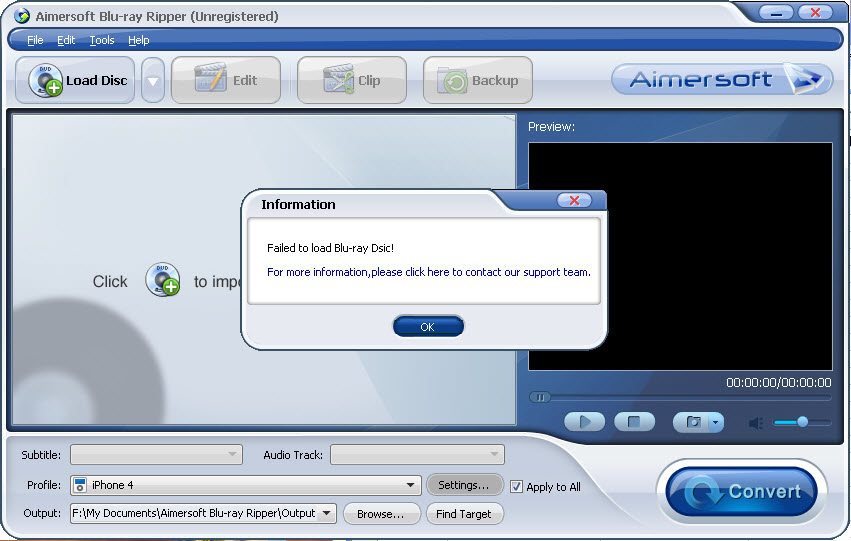Open the Help menu

coord(138,40)
